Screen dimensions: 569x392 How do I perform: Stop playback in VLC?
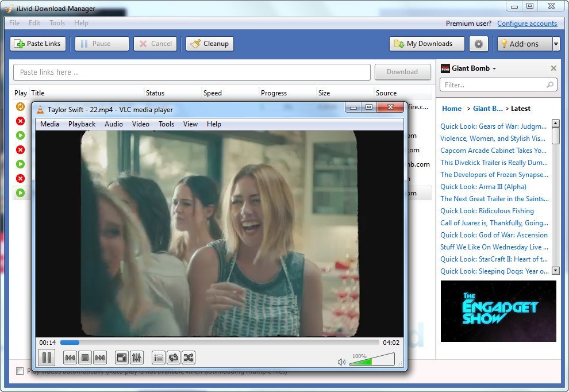85,358
